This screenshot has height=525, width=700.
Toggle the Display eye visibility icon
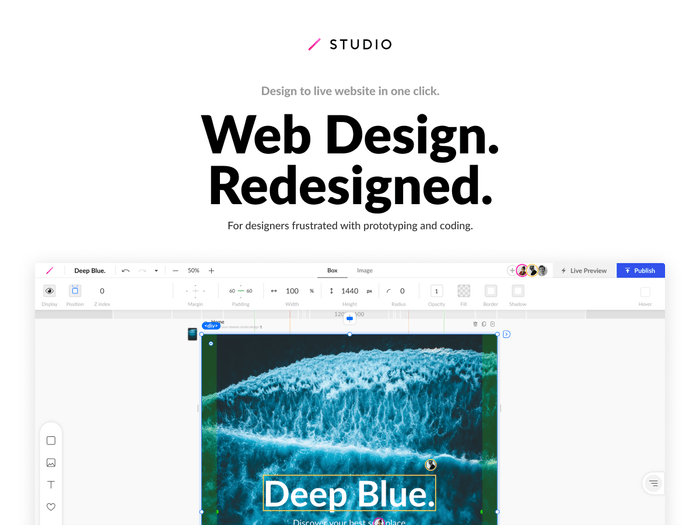[50, 291]
